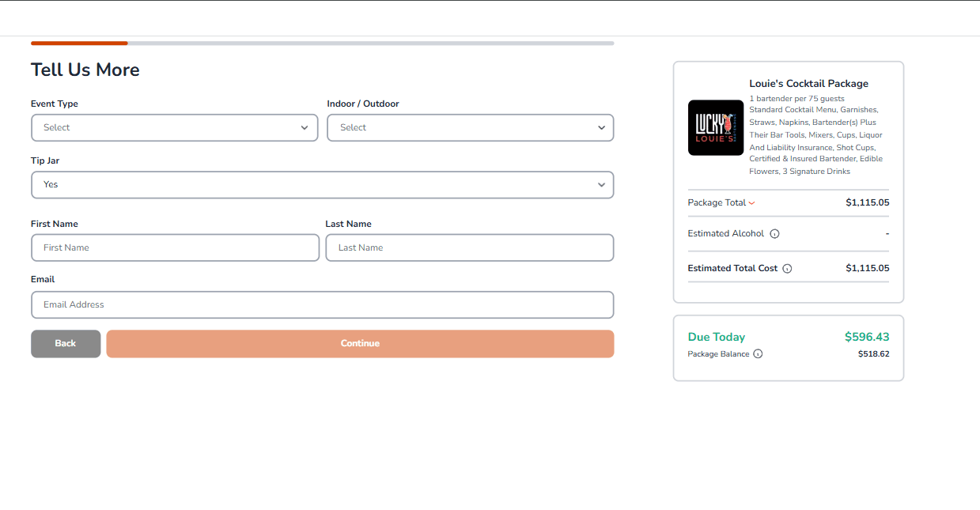Click the Continue button
The height and width of the screenshot is (510, 980).
pos(360,343)
